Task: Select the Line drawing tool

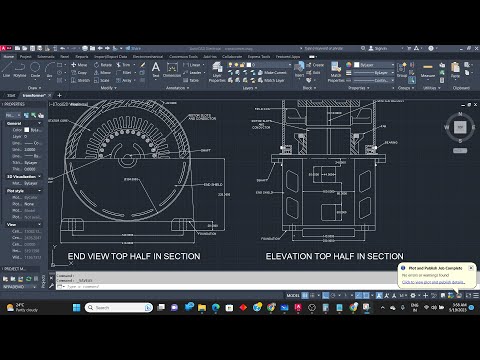Action: click(x=6, y=70)
